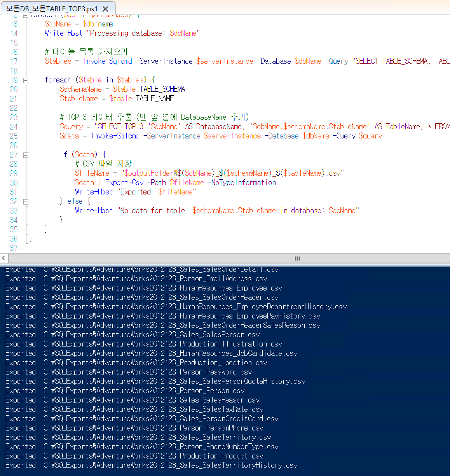Collapse the else block at line 32

click(26, 202)
